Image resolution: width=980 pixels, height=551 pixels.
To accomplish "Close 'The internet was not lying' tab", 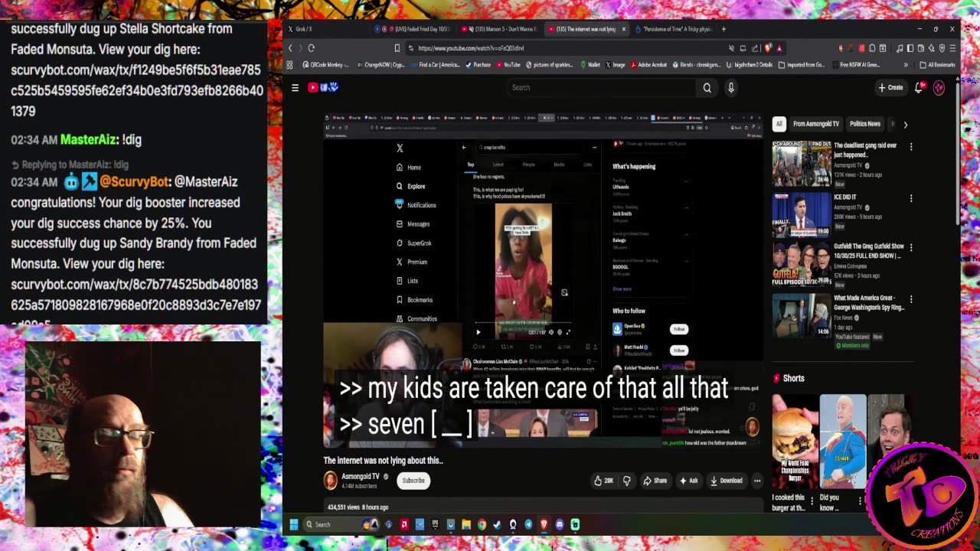I will [x=624, y=29].
